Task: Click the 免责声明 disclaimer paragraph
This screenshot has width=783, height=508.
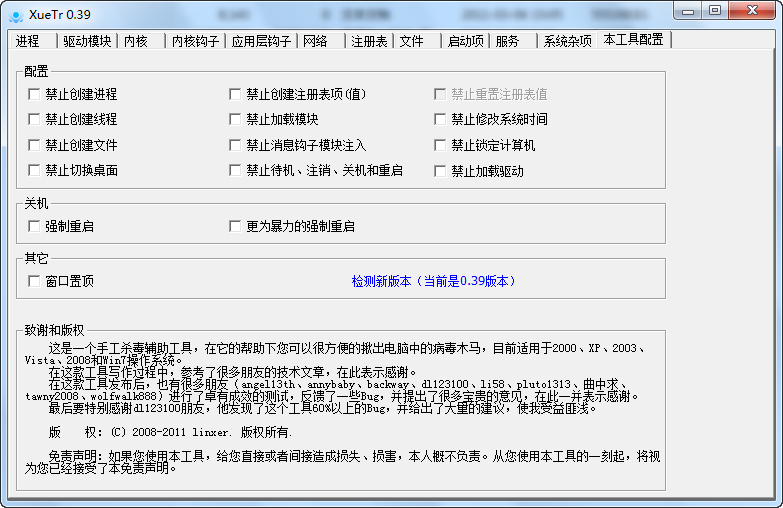Action: [343, 463]
